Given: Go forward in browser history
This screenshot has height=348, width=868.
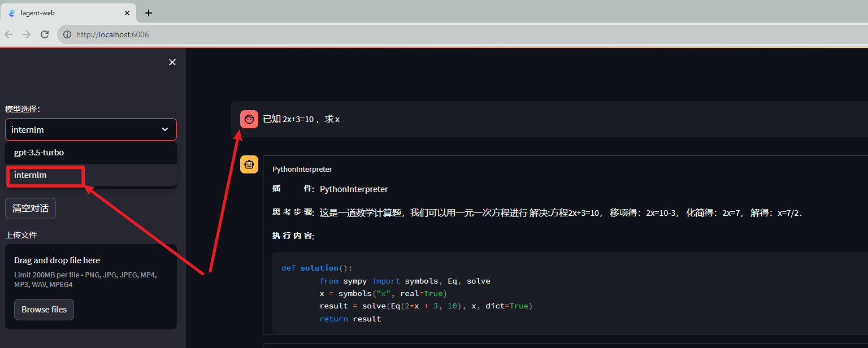Looking at the screenshot, I should point(27,34).
